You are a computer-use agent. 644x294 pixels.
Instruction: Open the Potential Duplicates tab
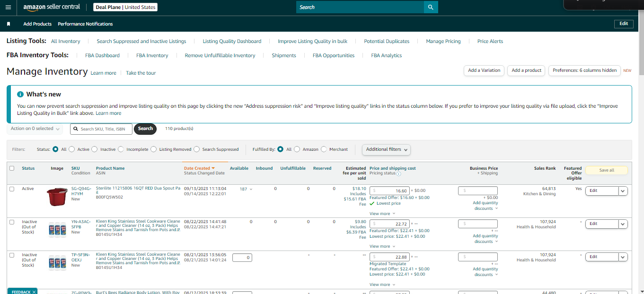[x=387, y=41]
